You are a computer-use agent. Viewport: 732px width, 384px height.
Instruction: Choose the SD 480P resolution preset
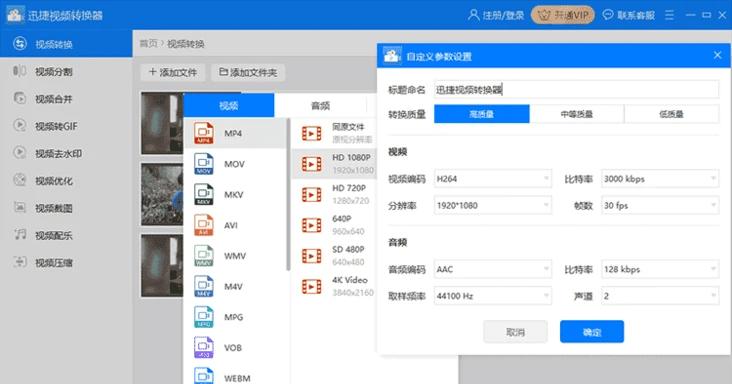point(334,256)
